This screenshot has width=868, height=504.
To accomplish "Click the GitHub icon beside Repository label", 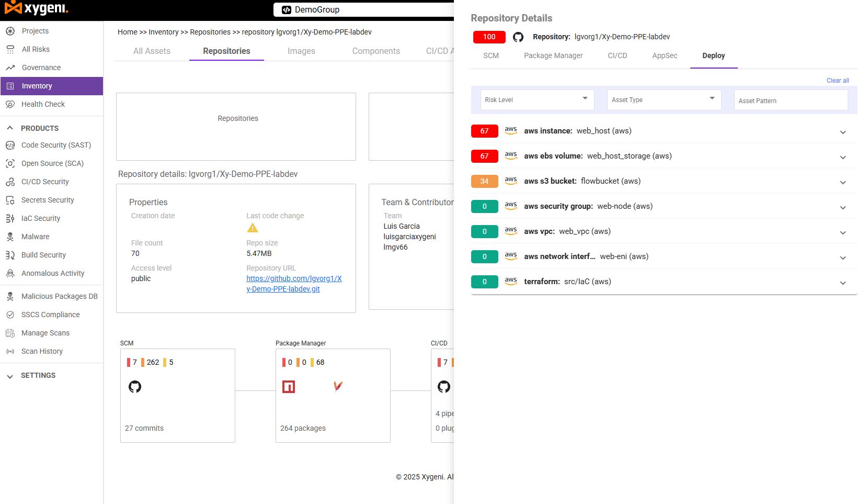I will (518, 37).
